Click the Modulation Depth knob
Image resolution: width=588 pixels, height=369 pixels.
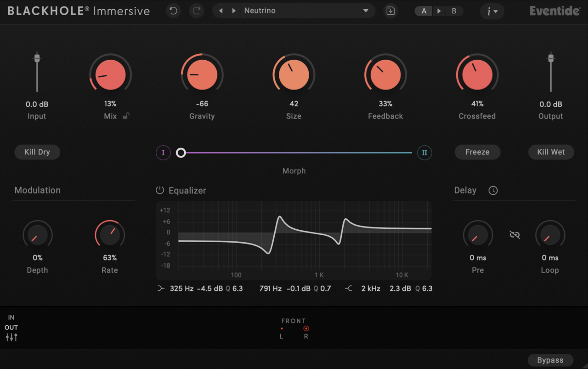(38, 235)
